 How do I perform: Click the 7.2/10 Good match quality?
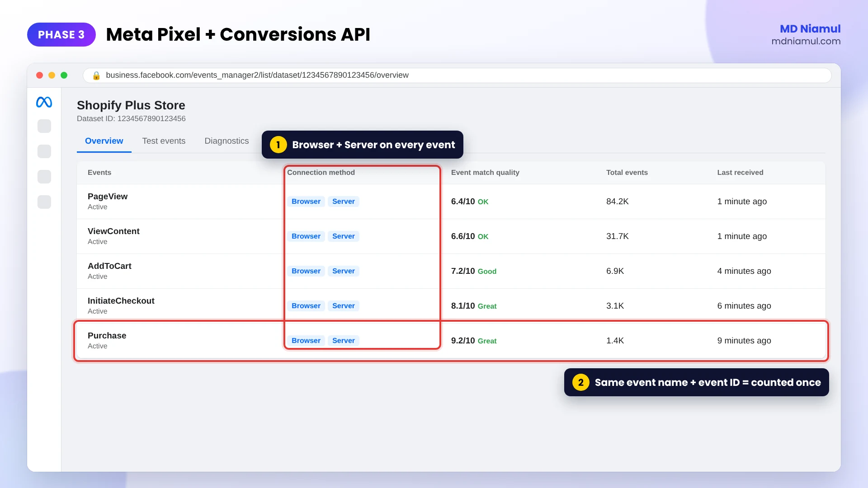pyautogui.click(x=474, y=271)
